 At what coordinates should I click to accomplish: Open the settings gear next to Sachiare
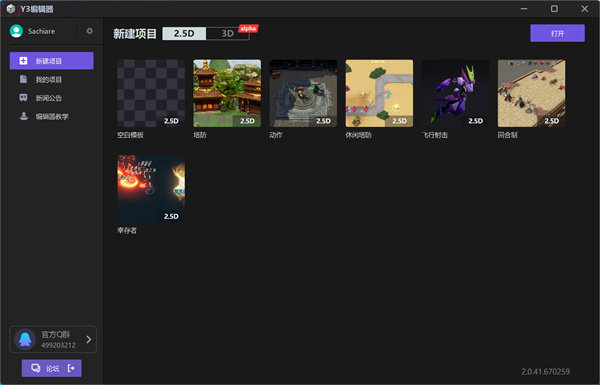pos(90,31)
